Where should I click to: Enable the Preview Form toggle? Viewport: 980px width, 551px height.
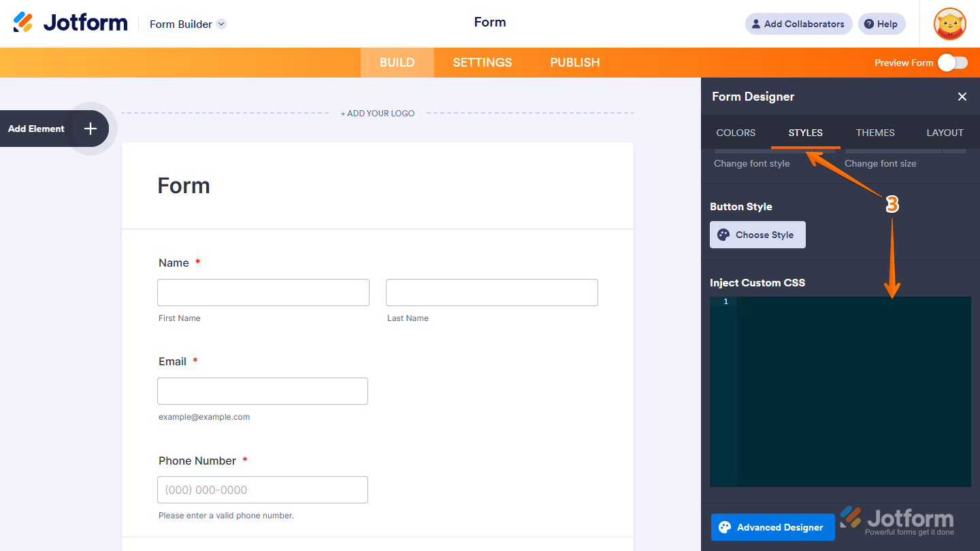[952, 62]
